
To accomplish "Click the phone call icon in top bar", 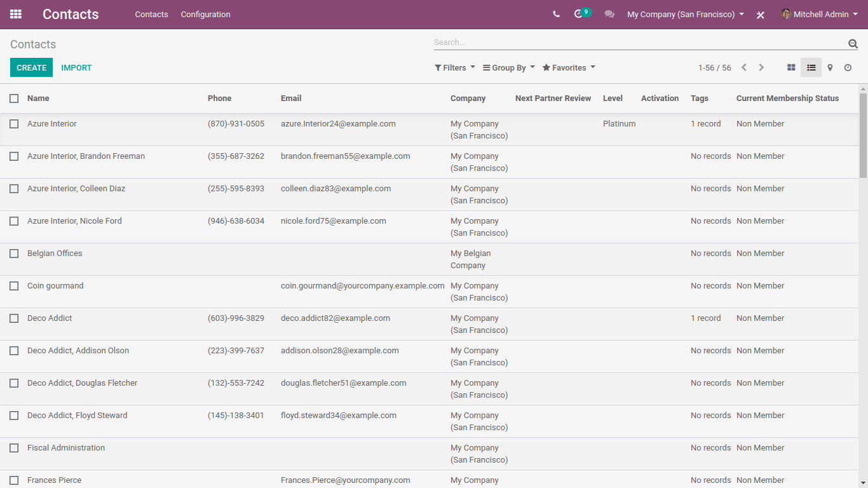I will (556, 14).
